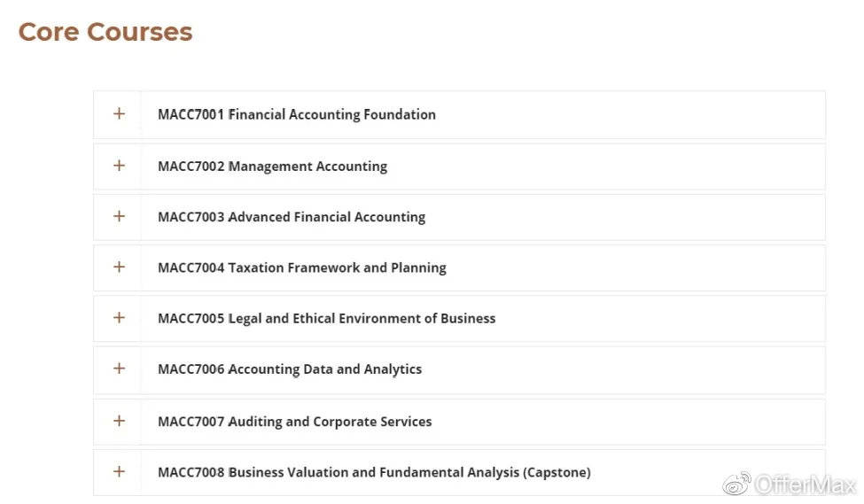Expand MACC7003 using its plus icon
The image size is (864, 504).
(x=119, y=216)
